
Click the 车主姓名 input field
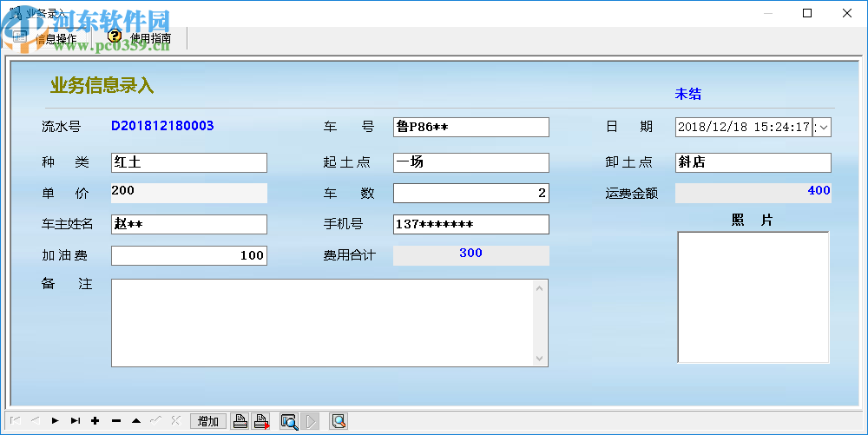(189, 224)
